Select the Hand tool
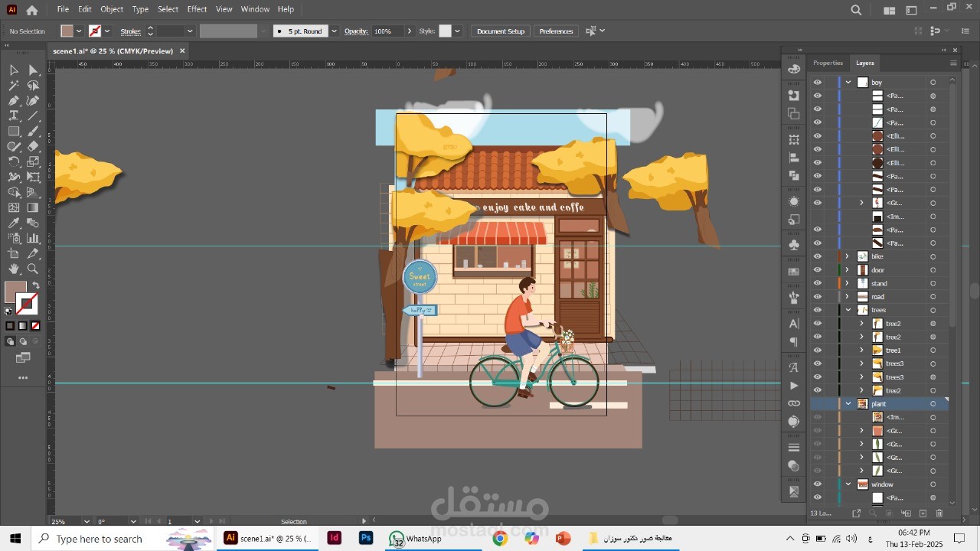The height and width of the screenshot is (551, 980). pos(14,269)
